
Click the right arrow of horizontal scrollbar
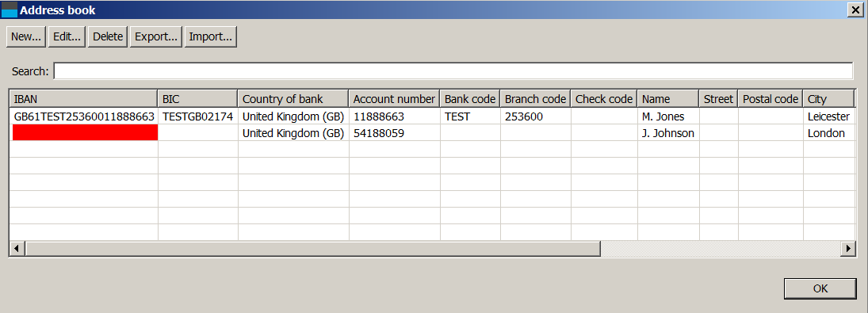[x=847, y=249]
